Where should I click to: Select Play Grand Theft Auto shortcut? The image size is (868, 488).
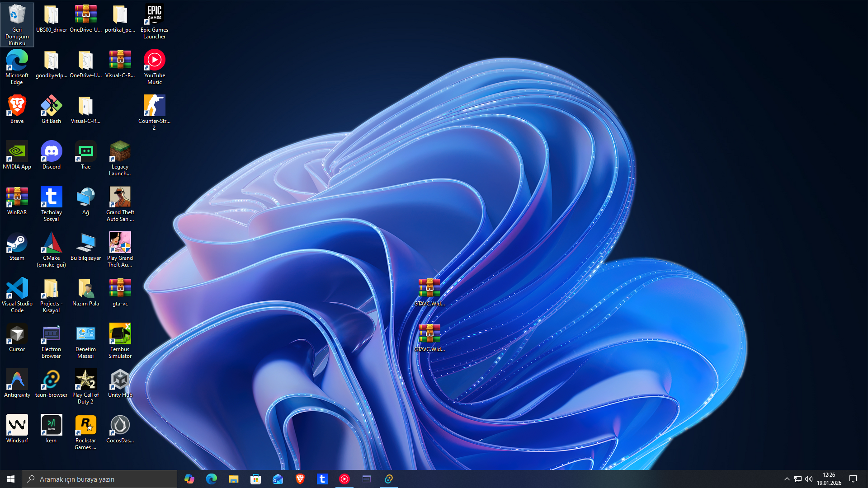[x=120, y=249]
